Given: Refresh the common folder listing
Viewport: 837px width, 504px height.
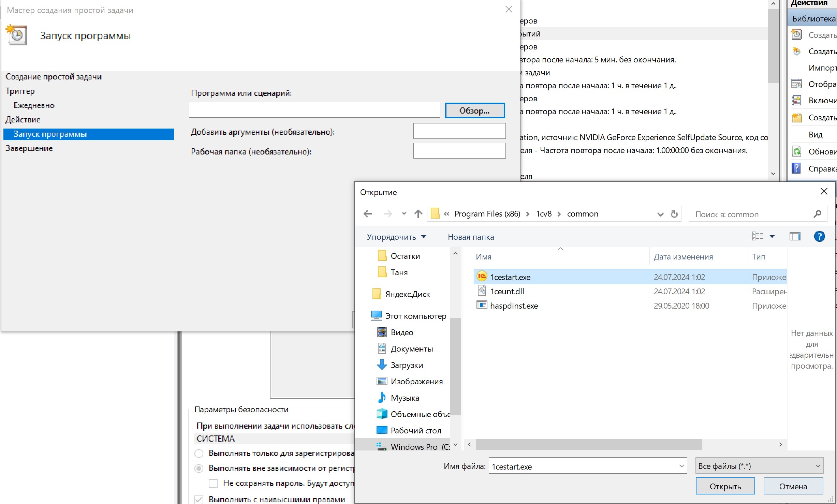Looking at the screenshot, I should [x=674, y=214].
